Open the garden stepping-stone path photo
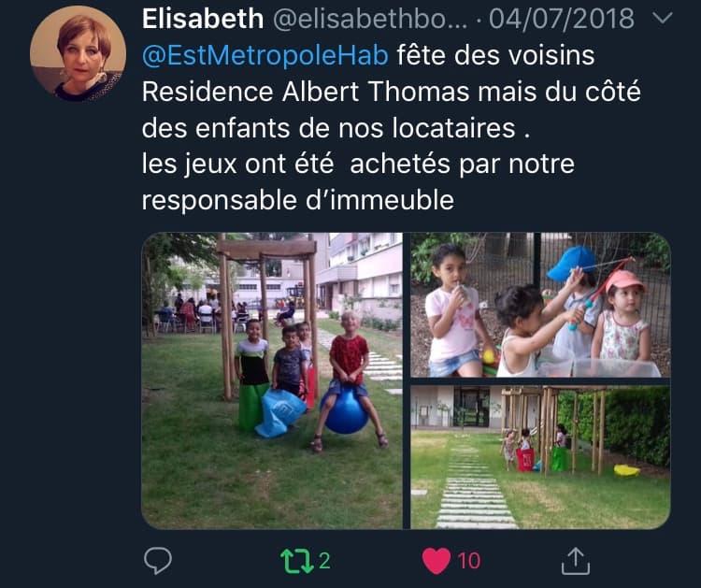 [540, 457]
